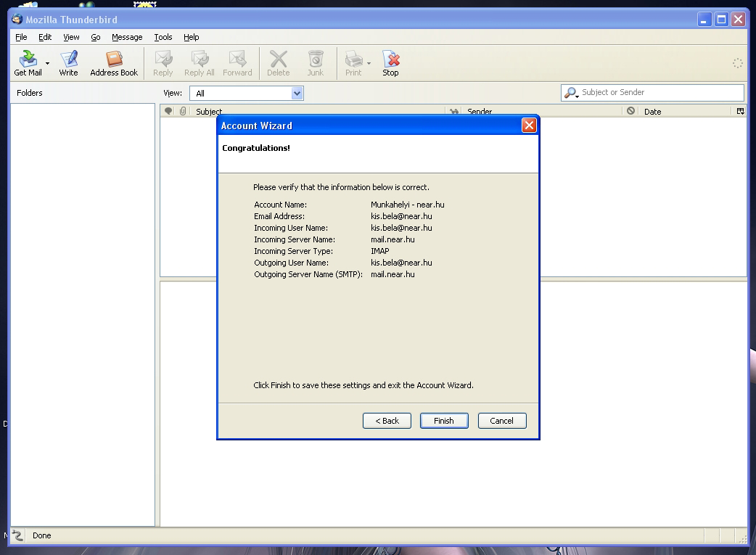Cancel the Account Wizard

[x=501, y=421]
